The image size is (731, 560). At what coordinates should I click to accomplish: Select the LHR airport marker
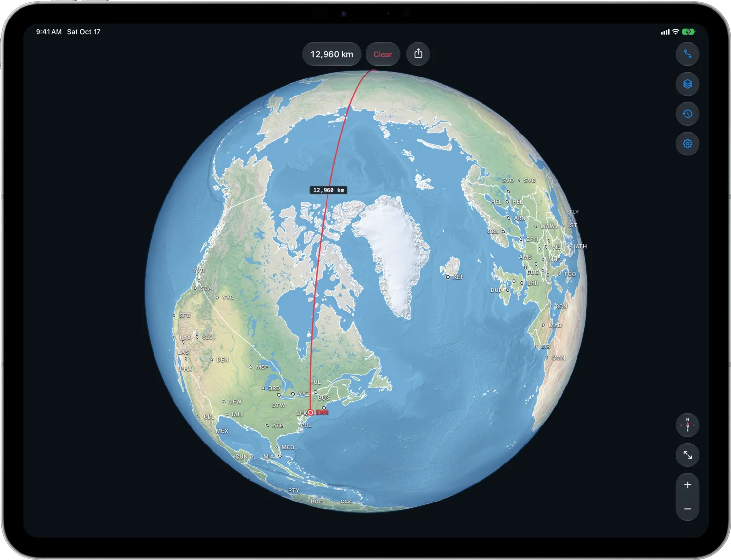coord(522,283)
